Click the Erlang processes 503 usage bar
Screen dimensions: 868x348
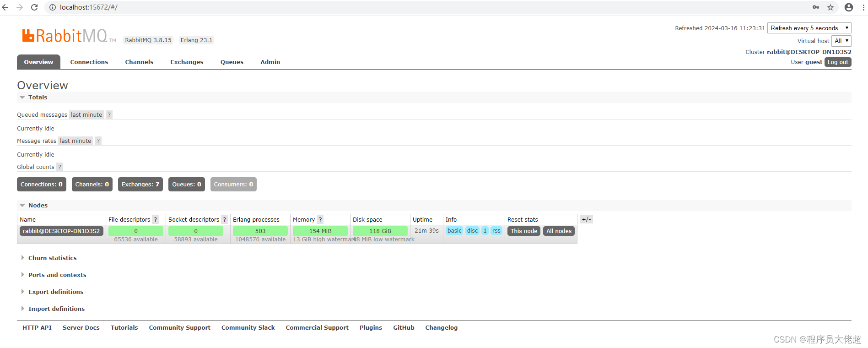point(260,231)
